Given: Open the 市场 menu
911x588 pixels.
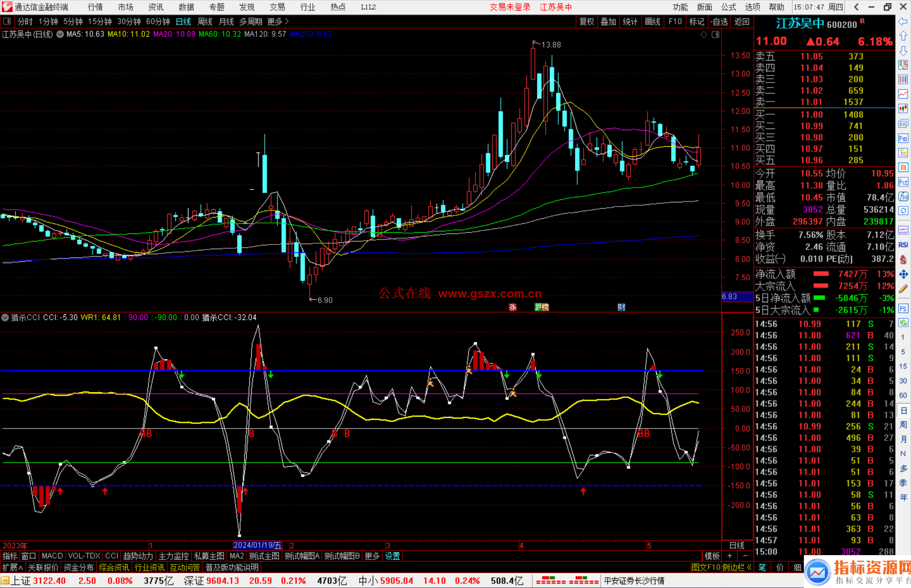Looking at the screenshot, I should [126, 7].
